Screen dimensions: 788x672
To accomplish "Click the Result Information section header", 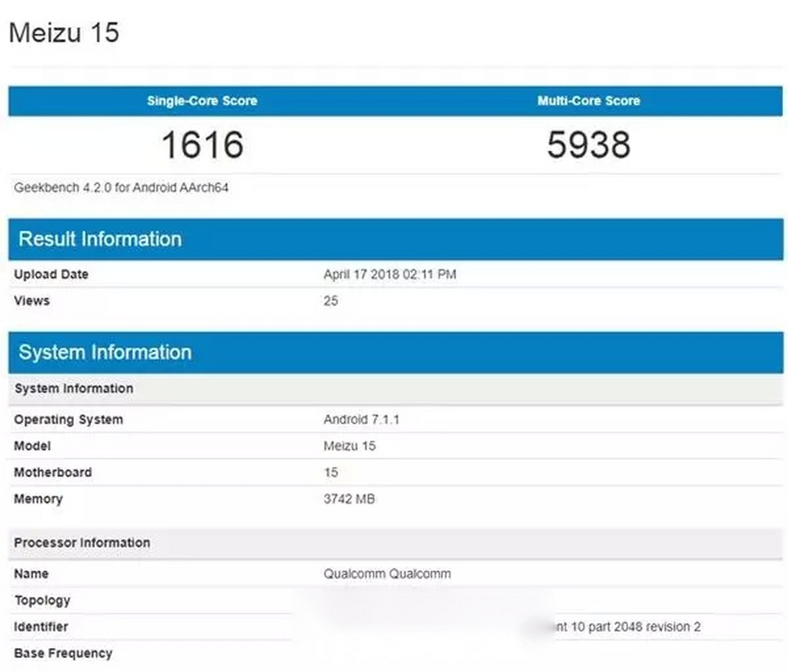I will [x=396, y=239].
